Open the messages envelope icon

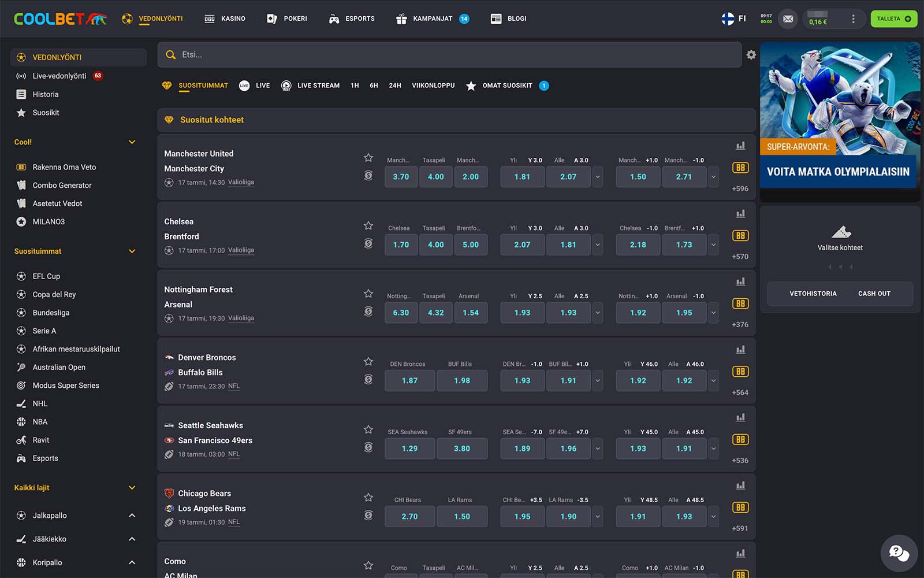788,19
